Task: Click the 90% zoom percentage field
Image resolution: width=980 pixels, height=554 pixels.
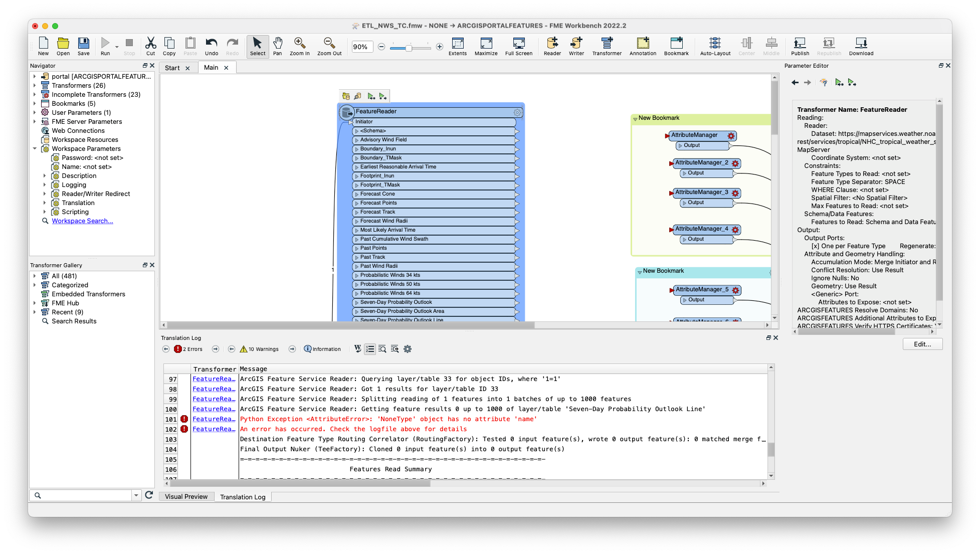Action: [x=362, y=47]
